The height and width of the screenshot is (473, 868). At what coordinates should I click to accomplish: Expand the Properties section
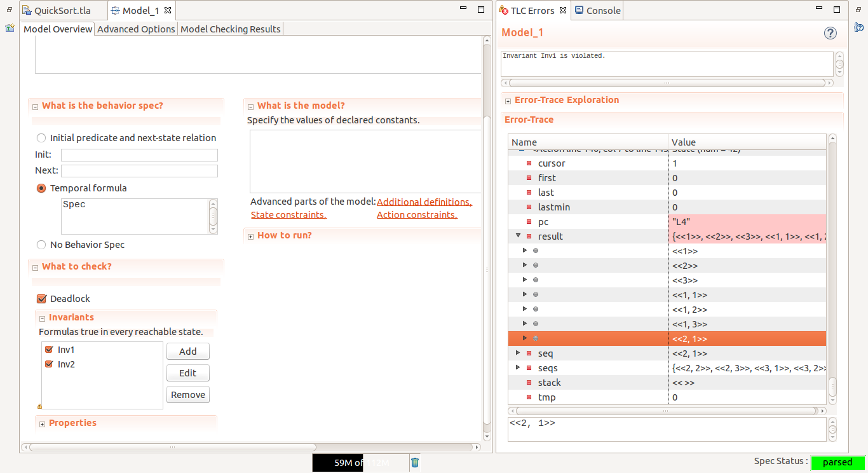(x=43, y=424)
